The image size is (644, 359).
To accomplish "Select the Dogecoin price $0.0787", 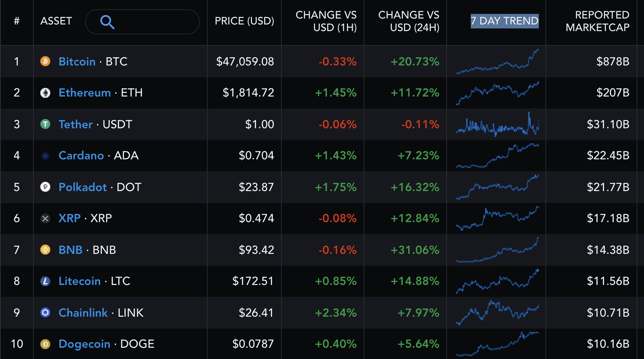I will 253,344.
